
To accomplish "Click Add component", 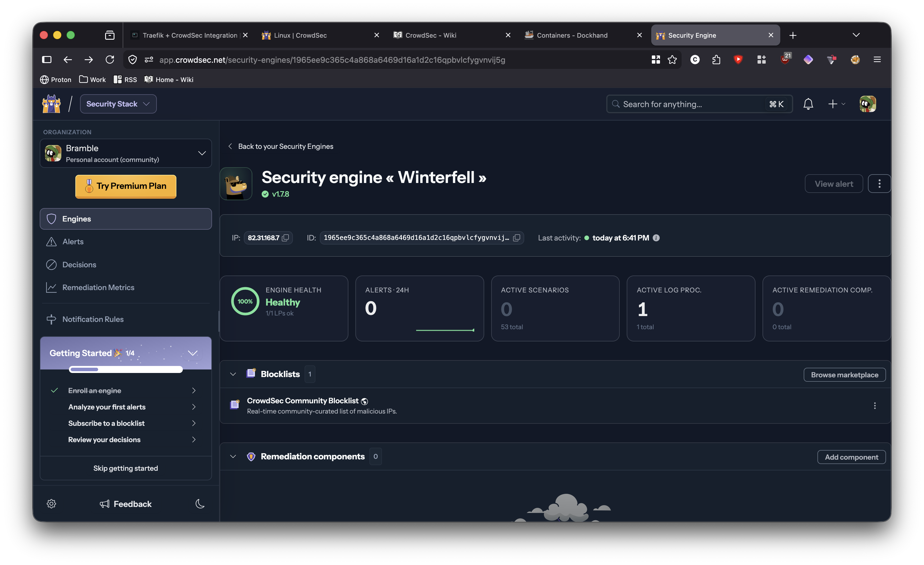I will (x=851, y=457).
